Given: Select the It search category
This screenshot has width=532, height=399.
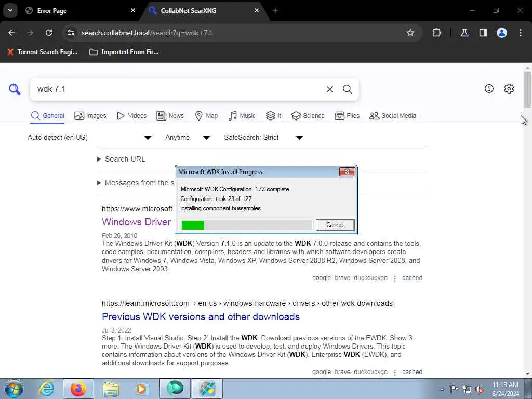Looking at the screenshot, I should (273, 116).
